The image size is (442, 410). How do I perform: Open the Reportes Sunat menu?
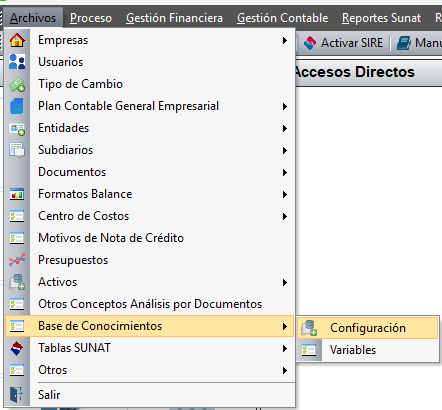pyautogui.click(x=381, y=18)
